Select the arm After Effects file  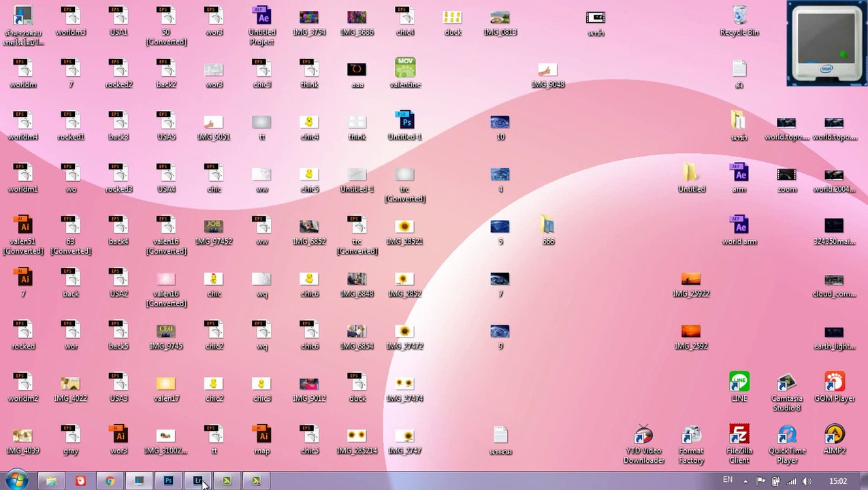[x=739, y=178]
